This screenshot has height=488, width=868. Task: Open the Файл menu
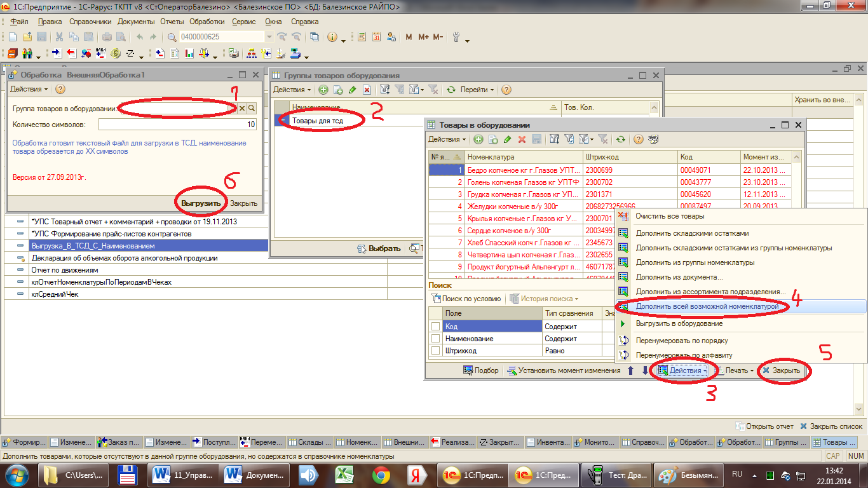[x=20, y=21]
